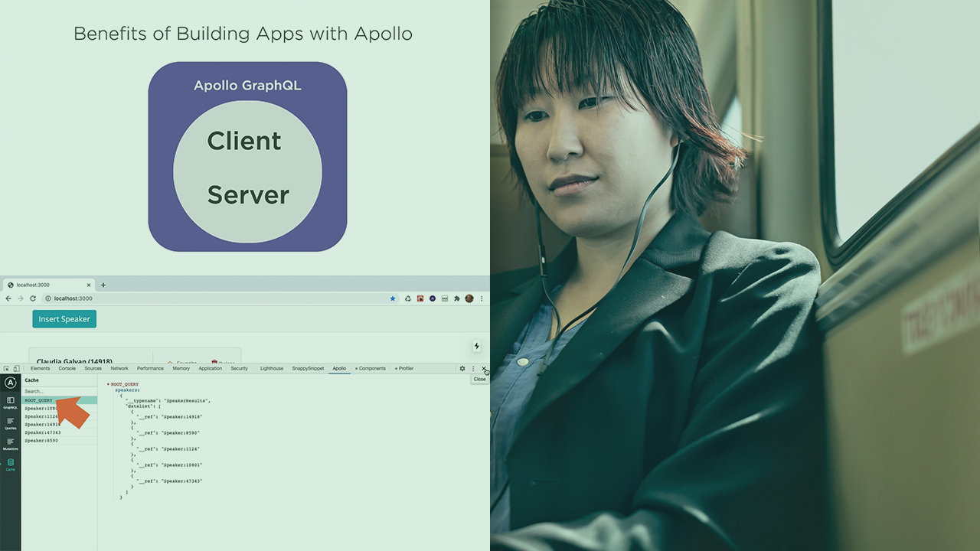Switch to the Network tab
This screenshot has width=980, height=551.
[119, 368]
